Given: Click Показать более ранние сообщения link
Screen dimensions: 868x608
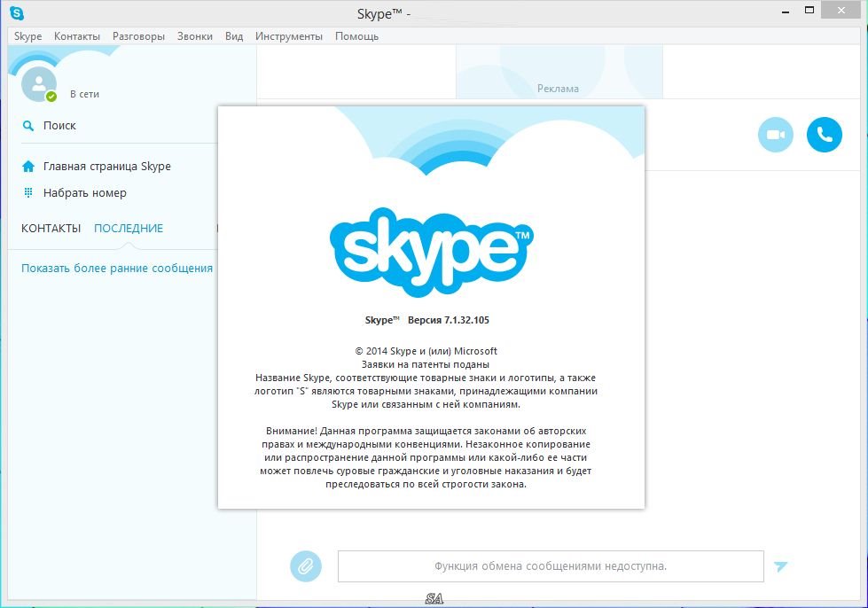Looking at the screenshot, I should tap(117, 268).
